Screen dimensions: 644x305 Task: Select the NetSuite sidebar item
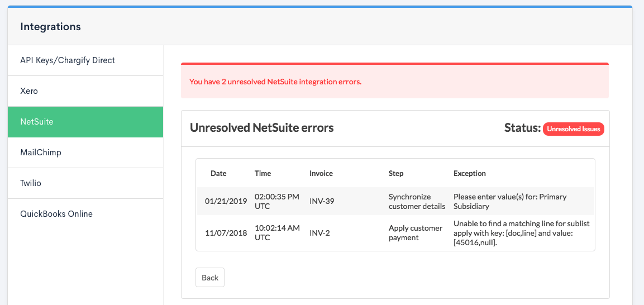pos(85,122)
